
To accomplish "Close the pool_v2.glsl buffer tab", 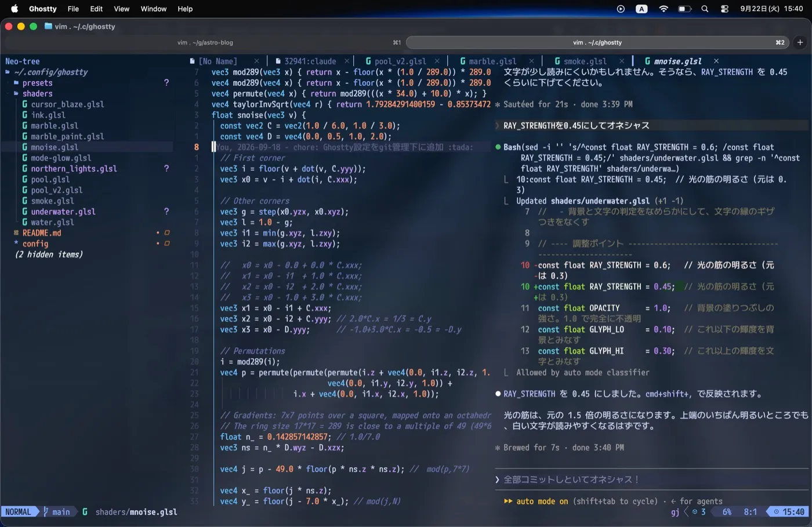I will coord(437,61).
